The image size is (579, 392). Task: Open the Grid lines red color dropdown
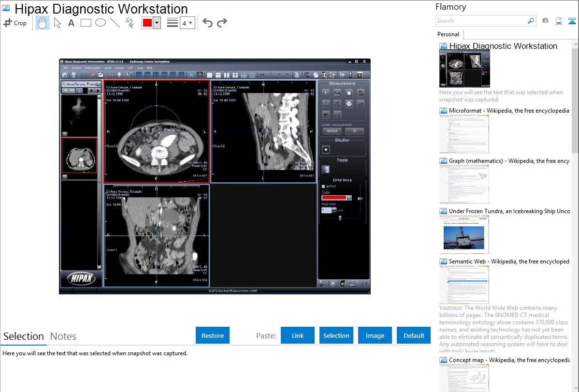(349, 198)
